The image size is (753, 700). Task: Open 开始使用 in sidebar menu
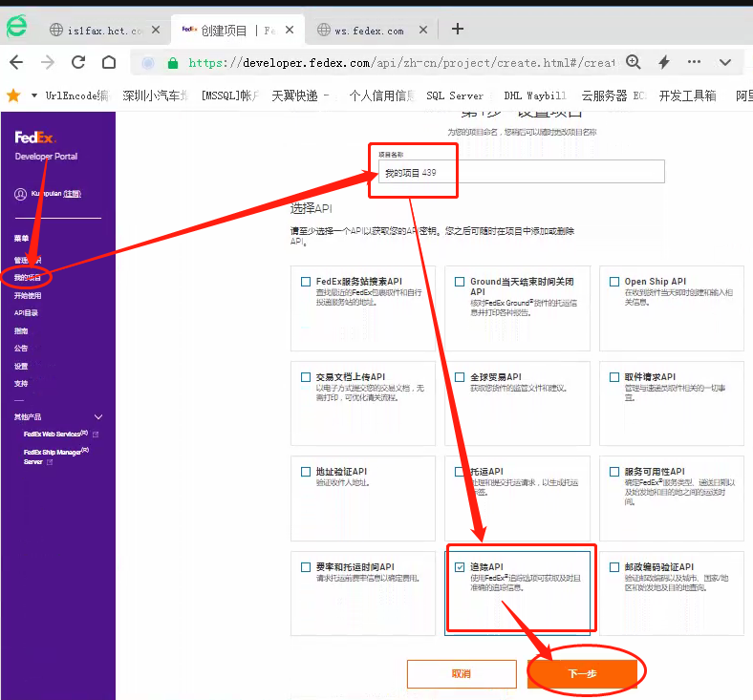click(28, 295)
